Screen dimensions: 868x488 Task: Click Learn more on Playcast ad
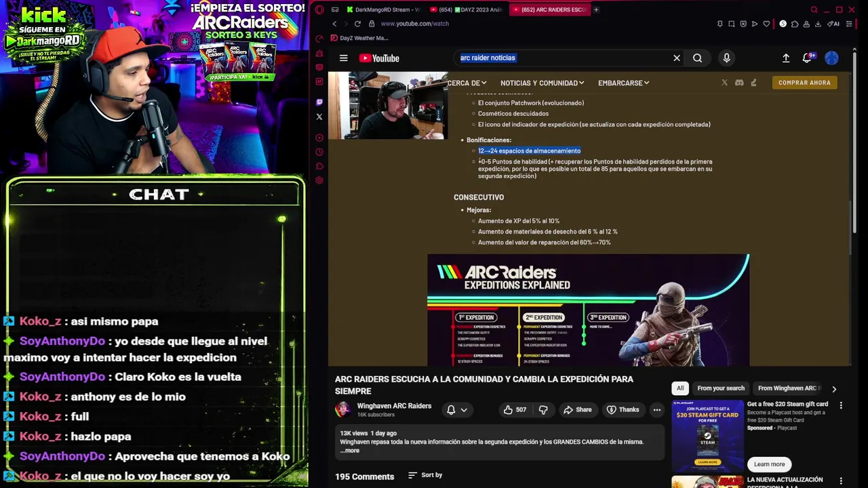click(769, 464)
